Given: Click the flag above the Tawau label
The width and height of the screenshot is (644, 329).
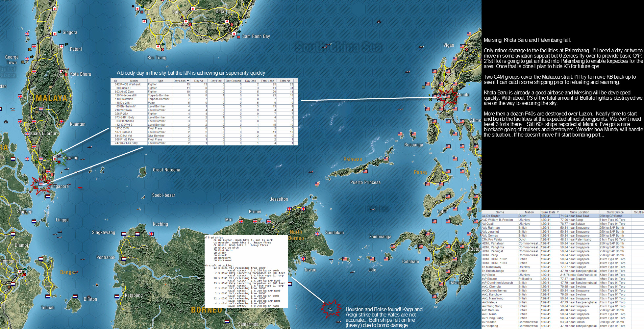Looking at the screenshot, I should (x=303, y=259).
